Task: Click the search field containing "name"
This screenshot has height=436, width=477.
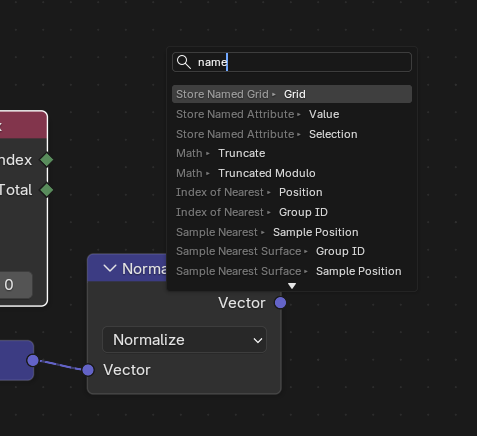Action: coord(292,62)
